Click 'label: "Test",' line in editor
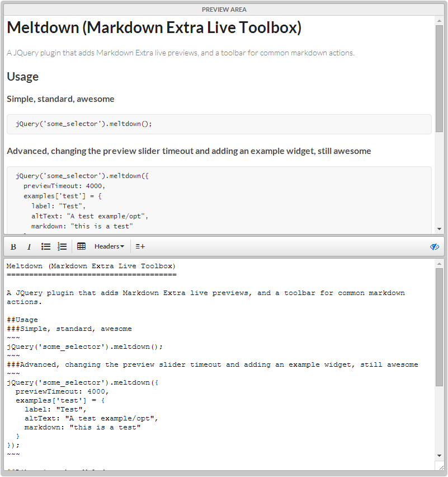 tap(55, 409)
